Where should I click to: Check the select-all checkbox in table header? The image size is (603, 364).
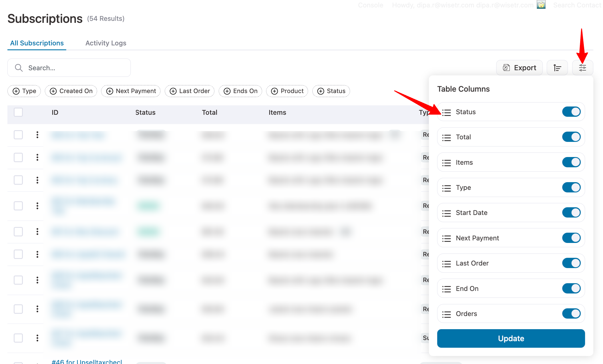[18, 112]
